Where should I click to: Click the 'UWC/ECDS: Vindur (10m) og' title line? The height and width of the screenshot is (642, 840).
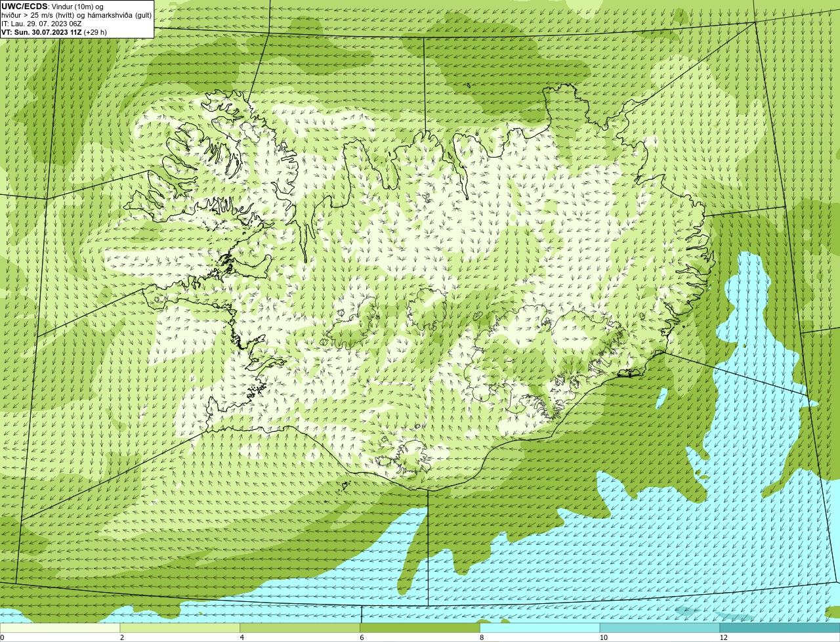(x=52, y=7)
